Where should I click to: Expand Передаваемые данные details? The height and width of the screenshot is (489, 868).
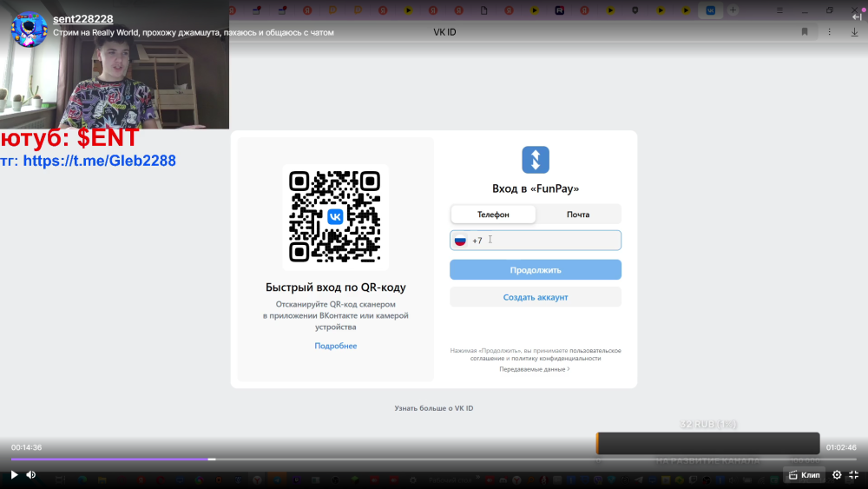[x=534, y=369]
